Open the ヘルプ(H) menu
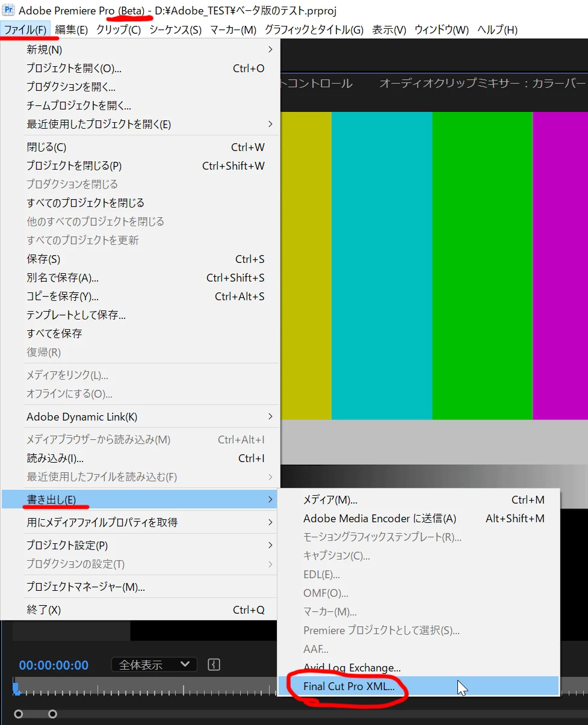 pos(497,29)
